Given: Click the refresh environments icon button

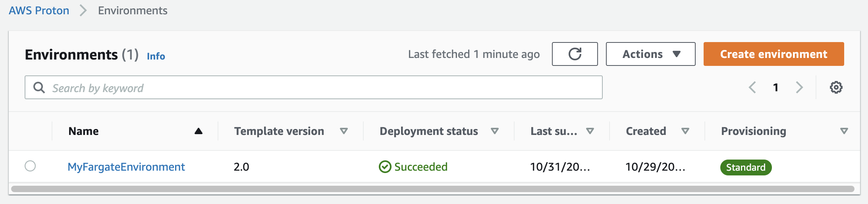Looking at the screenshot, I should pyautogui.click(x=575, y=54).
